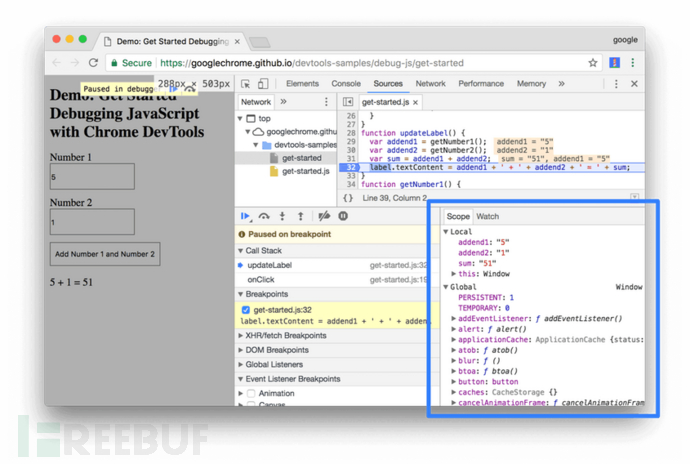
Task: Click Step over next function call
Action: (x=264, y=216)
